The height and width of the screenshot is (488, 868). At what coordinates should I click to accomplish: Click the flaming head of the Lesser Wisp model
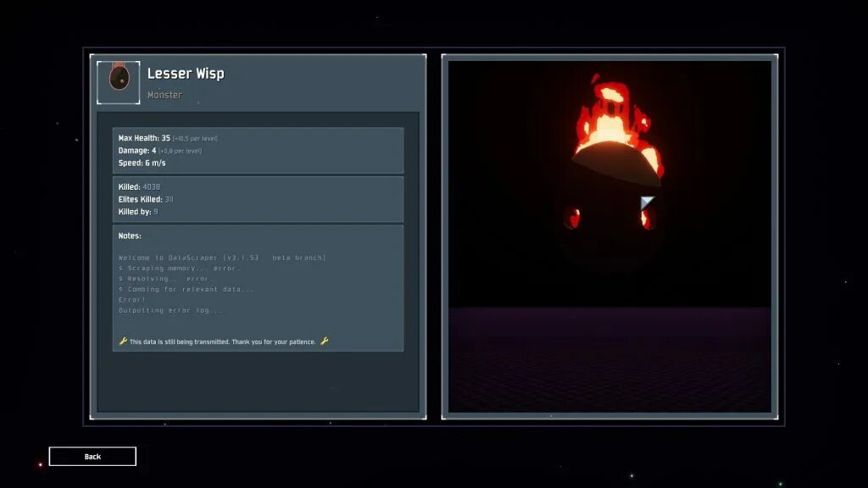(x=609, y=110)
